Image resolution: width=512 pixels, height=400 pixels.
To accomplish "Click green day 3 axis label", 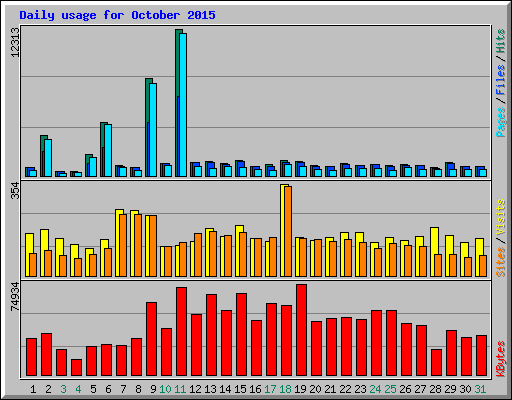I will 63,389.
